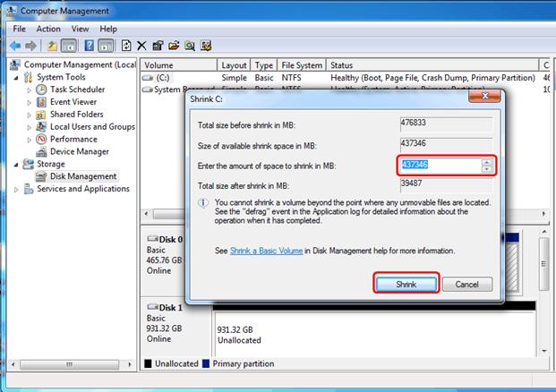The image size is (556, 392).
Task: Click the Device Manager icon
Action: coord(41,151)
